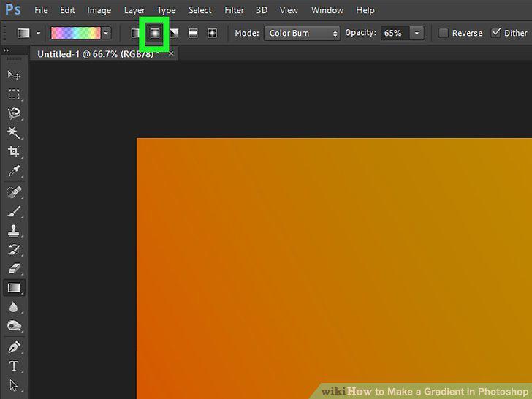Viewport: 532px width, 399px height.
Task: Enable the Reverse checkbox
Action: click(x=443, y=33)
